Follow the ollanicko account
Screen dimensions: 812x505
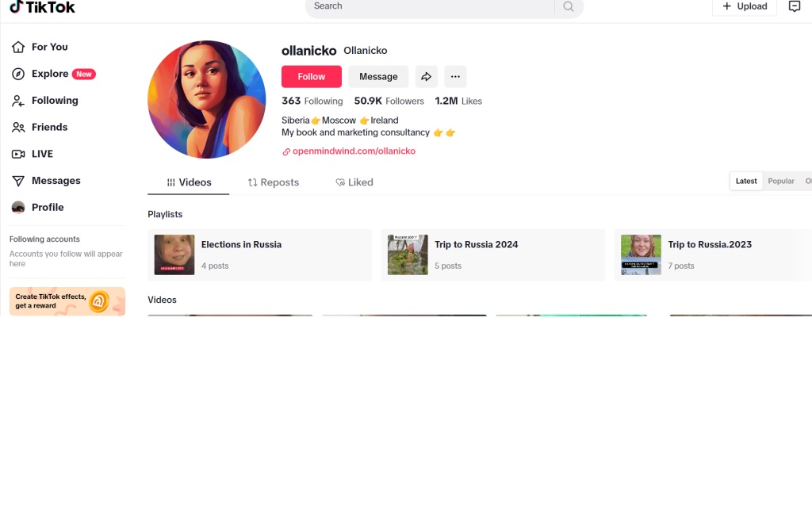(x=311, y=77)
